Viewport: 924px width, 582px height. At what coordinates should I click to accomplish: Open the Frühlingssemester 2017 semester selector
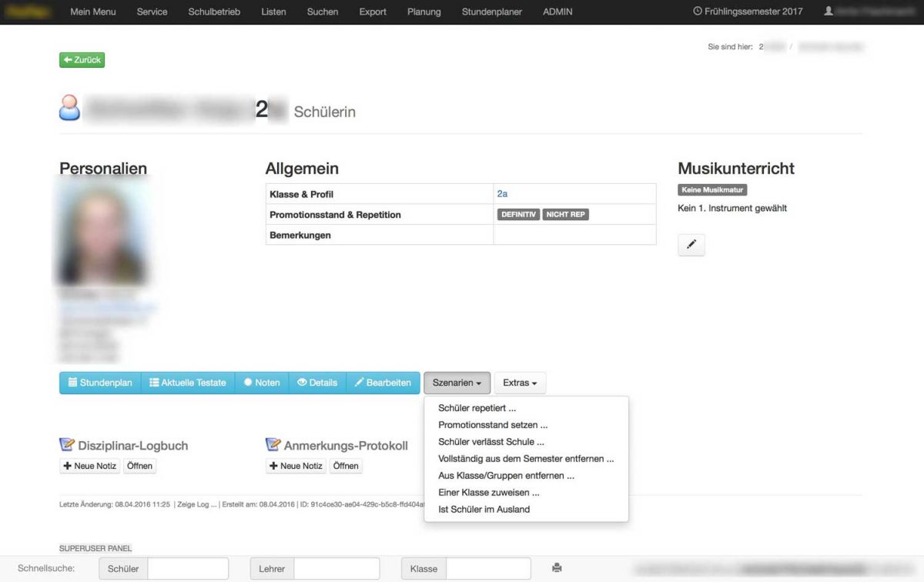click(x=747, y=12)
